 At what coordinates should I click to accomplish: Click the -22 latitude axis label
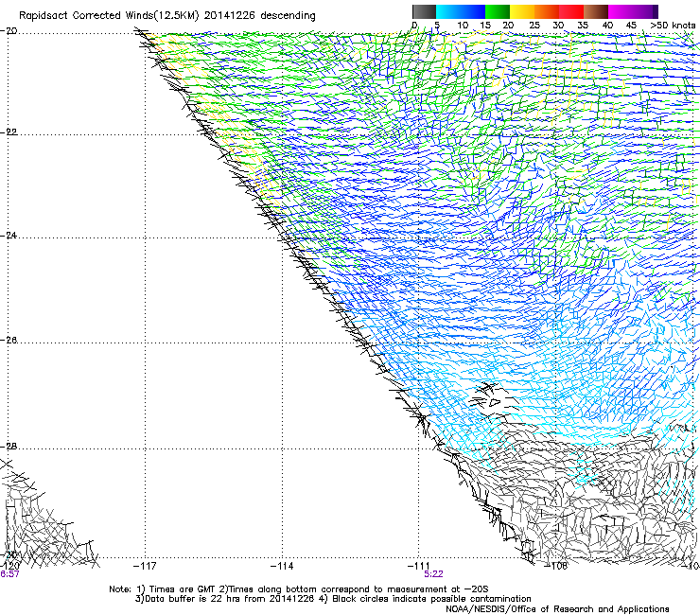[x=9, y=132]
